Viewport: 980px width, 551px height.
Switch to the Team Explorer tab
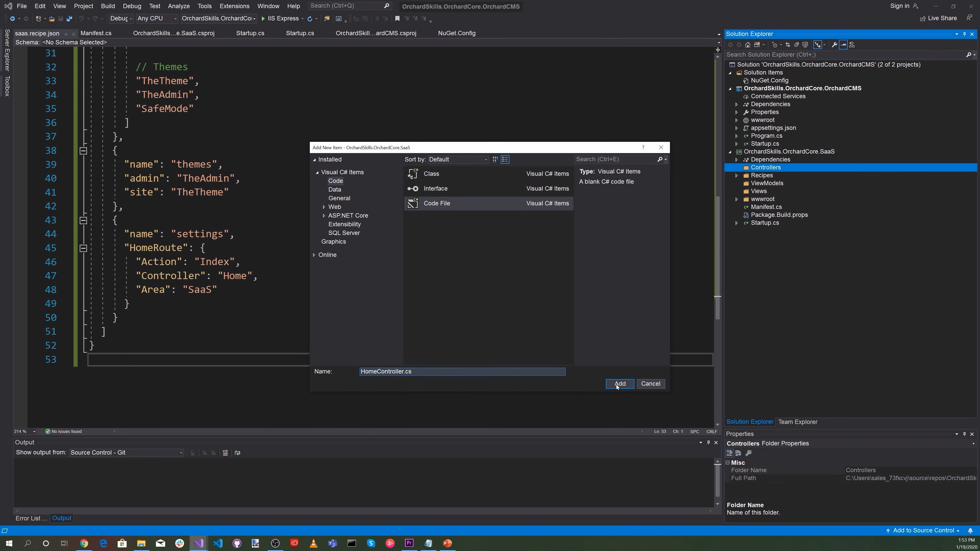pyautogui.click(x=797, y=422)
